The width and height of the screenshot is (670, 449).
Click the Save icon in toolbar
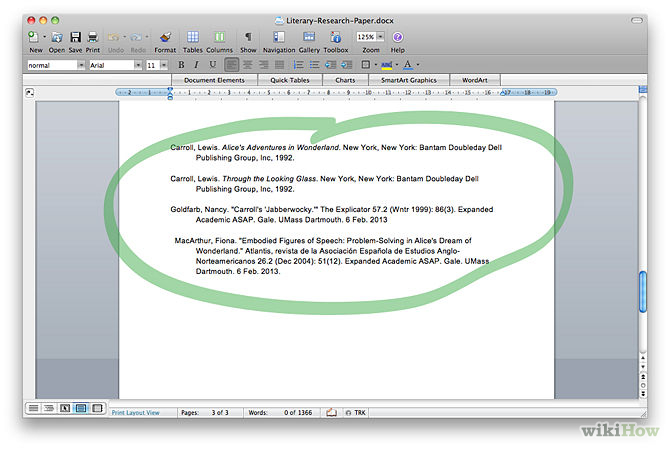pos(75,36)
